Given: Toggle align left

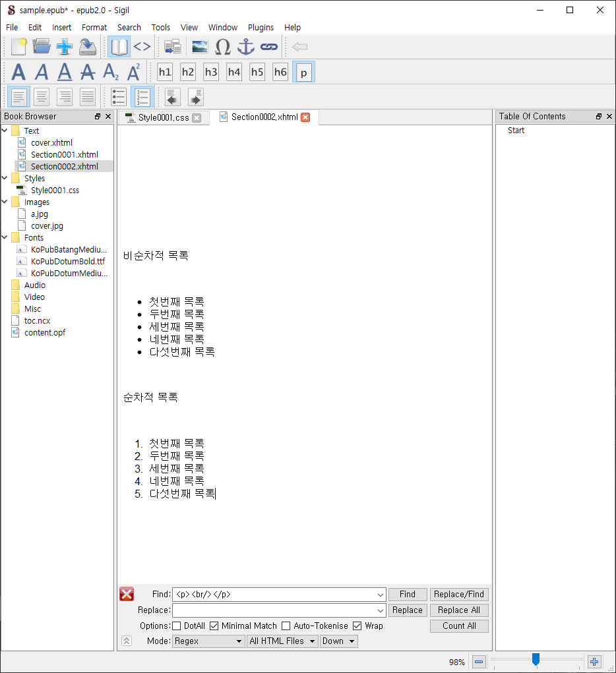Looking at the screenshot, I should coord(18,97).
